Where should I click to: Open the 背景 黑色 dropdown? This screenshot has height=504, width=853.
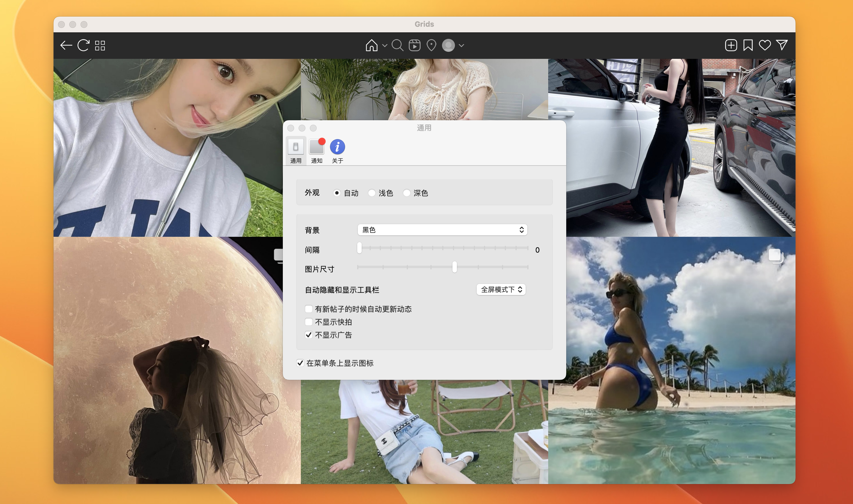pos(442,230)
